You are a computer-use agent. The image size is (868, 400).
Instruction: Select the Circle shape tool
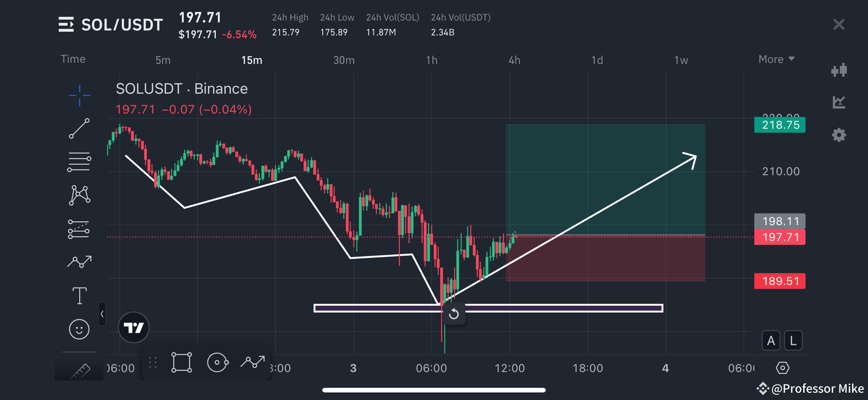tap(218, 362)
